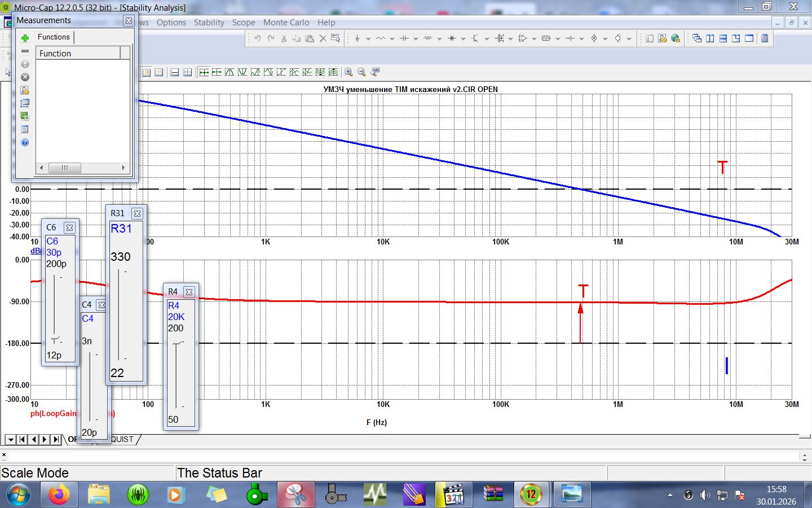The width and height of the screenshot is (812, 508).
Task: Click the calculator icon in top toolbar
Action: (x=765, y=38)
